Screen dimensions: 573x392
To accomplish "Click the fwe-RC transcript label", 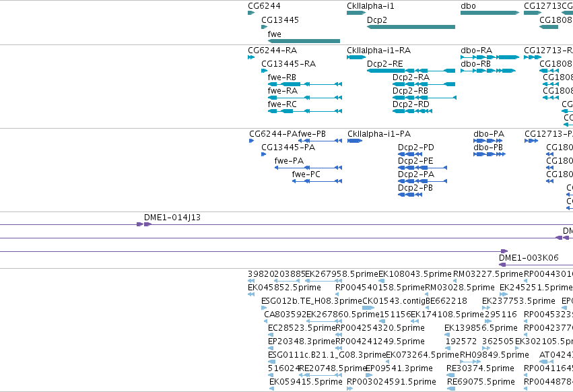I will pos(282,104).
